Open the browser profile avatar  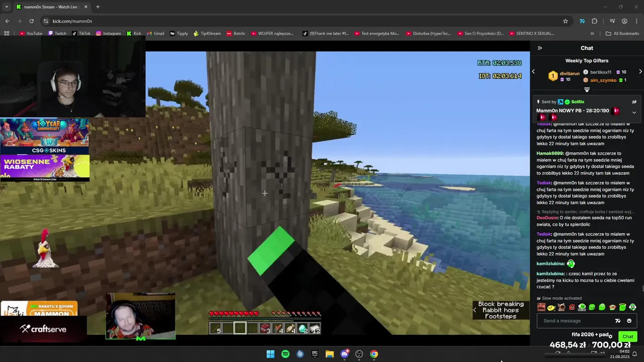tap(624, 21)
